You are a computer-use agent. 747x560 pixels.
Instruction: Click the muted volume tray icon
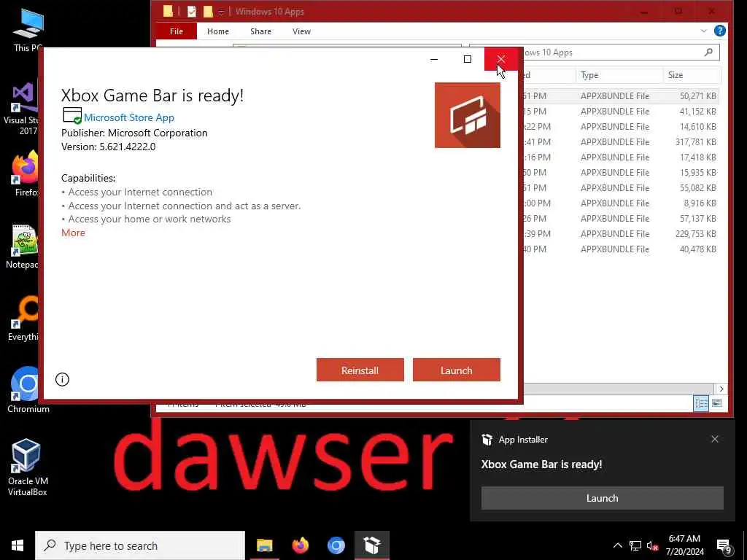pyautogui.click(x=653, y=545)
